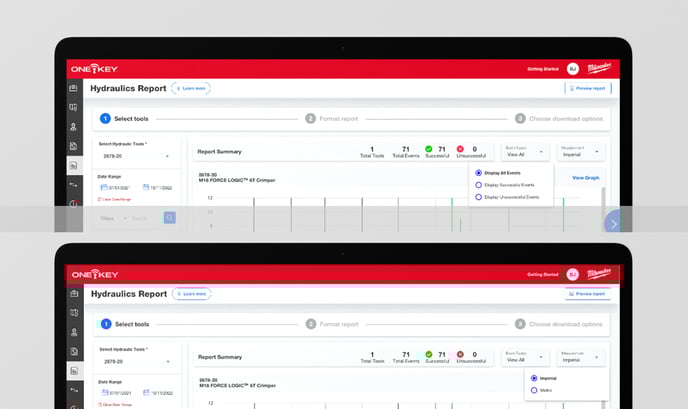Open the people icon in top screen sidebar
The width and height of the screenshot is (688, 409).
[73, 126]
